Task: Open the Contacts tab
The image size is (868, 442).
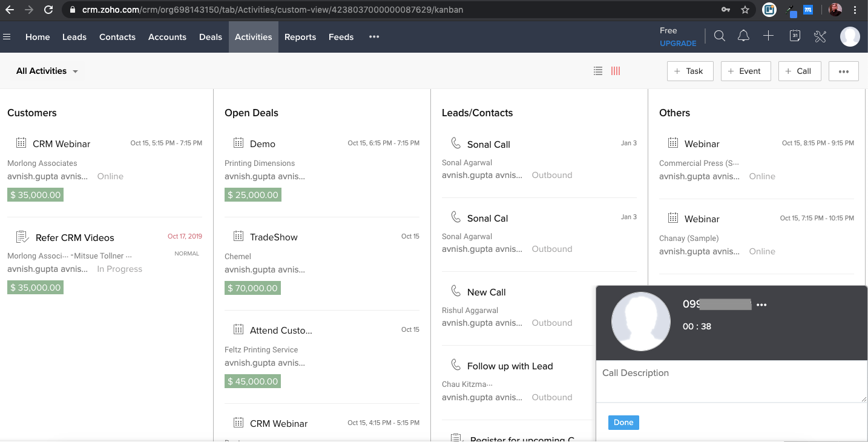Action: click(x=117, y=37)
